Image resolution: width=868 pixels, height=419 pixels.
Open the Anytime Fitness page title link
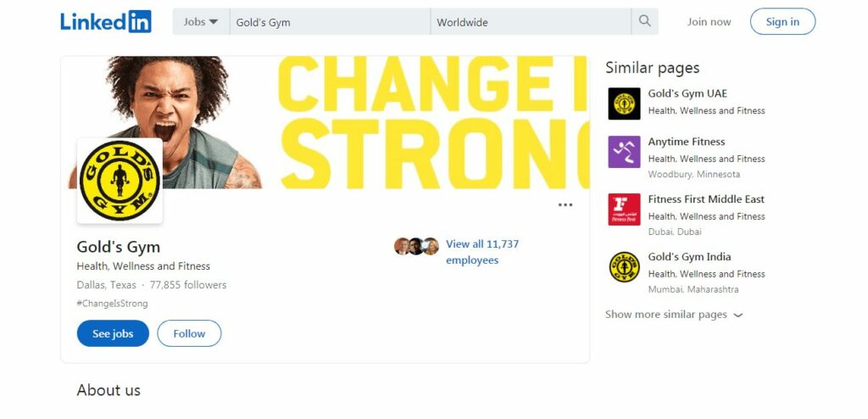click(687, 142)
